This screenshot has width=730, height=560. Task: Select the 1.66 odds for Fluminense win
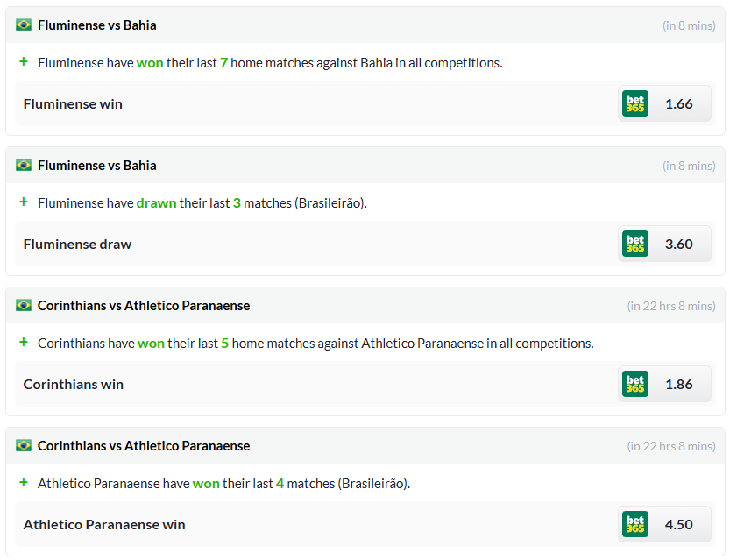[x=679, y=103]
